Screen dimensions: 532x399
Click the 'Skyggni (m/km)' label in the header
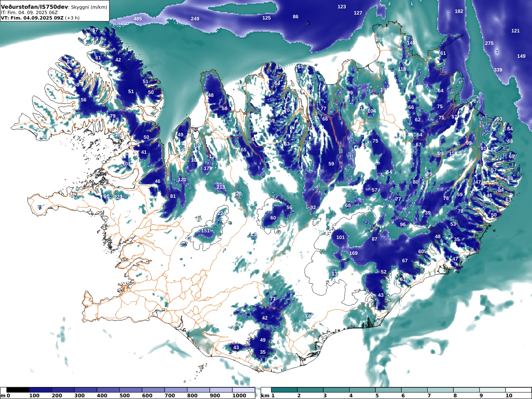pos(89,7)
